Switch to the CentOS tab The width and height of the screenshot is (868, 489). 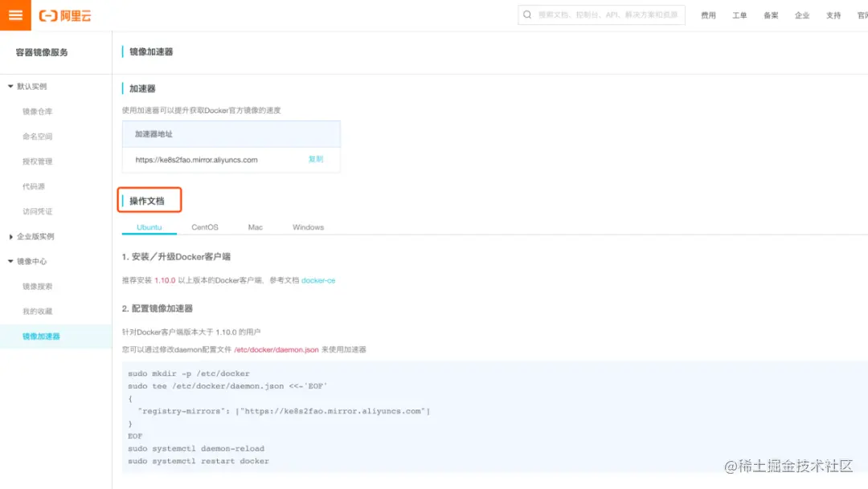(205, 227)
